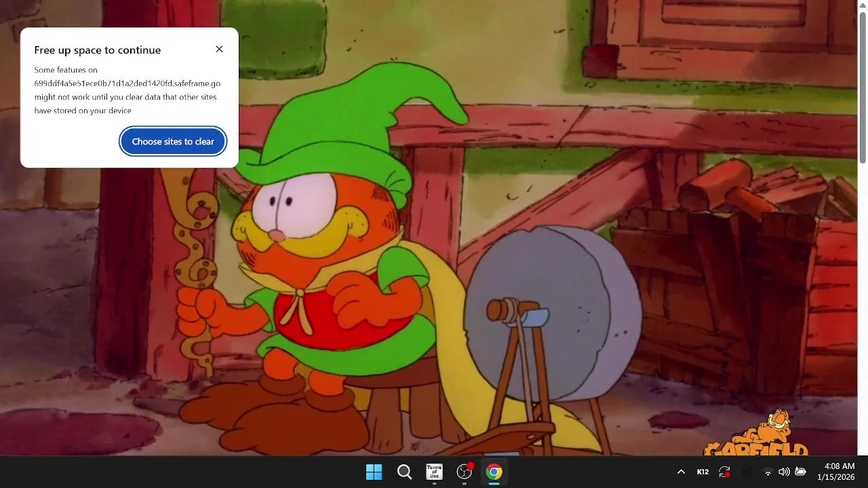Click the Google Chrome taskbar icon
Screen dimensions: 868x488
[494, 472]
